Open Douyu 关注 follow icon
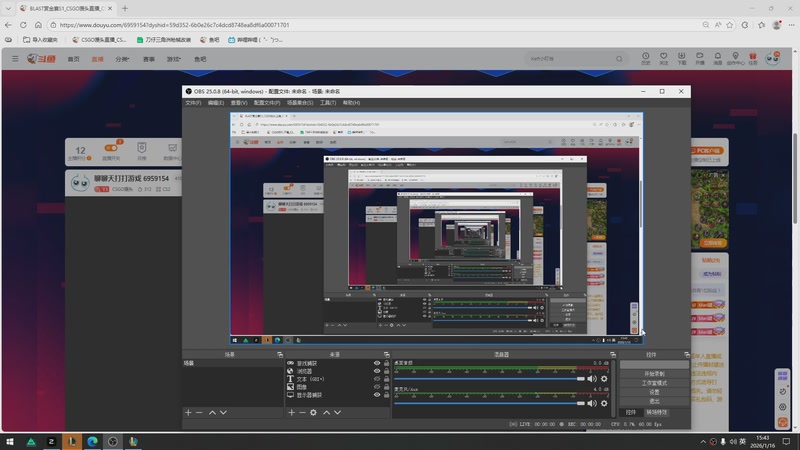The image size is (800, 450). (x=663, y=58)
